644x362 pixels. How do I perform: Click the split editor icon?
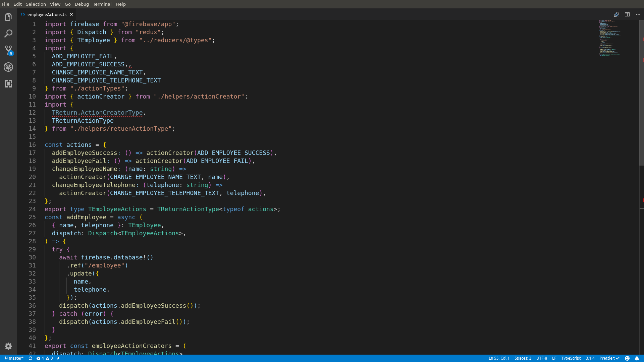click(627, 14)
